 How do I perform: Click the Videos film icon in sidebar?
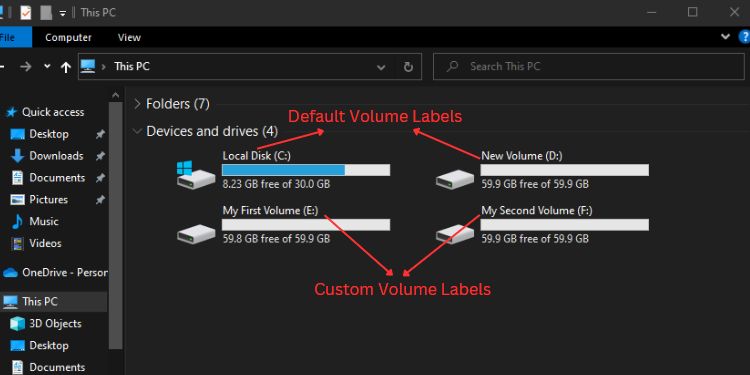(18, 243)
